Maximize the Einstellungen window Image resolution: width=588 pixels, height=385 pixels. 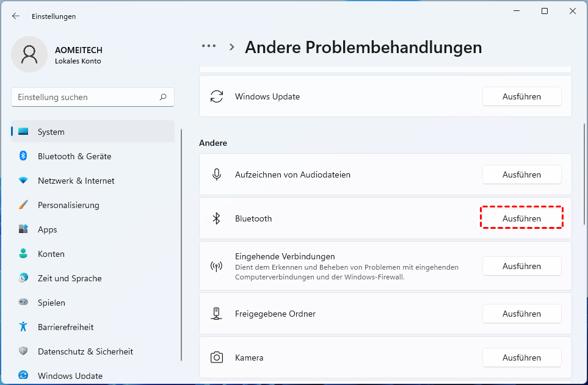coord(545,11)
